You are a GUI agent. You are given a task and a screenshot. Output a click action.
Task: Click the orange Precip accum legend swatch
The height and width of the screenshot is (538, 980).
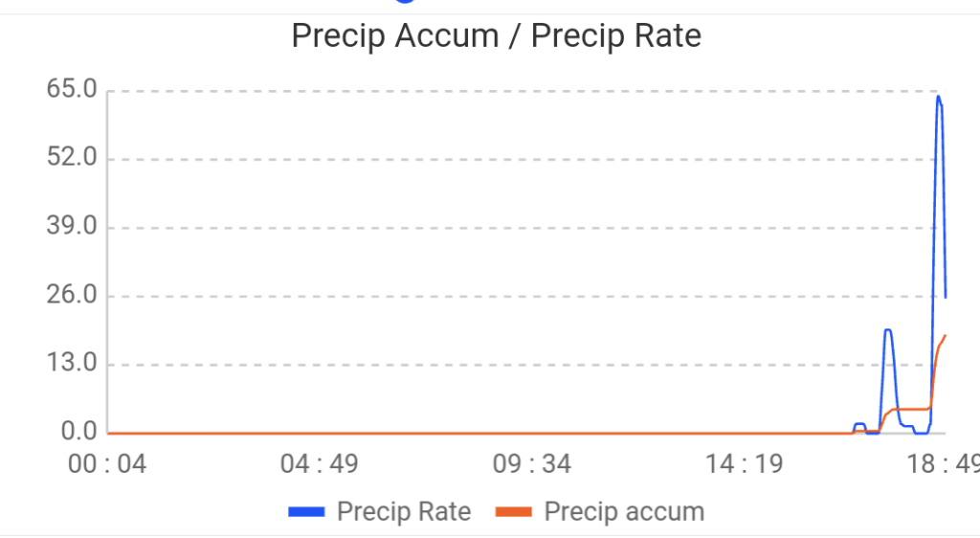[x=514, y=512]
